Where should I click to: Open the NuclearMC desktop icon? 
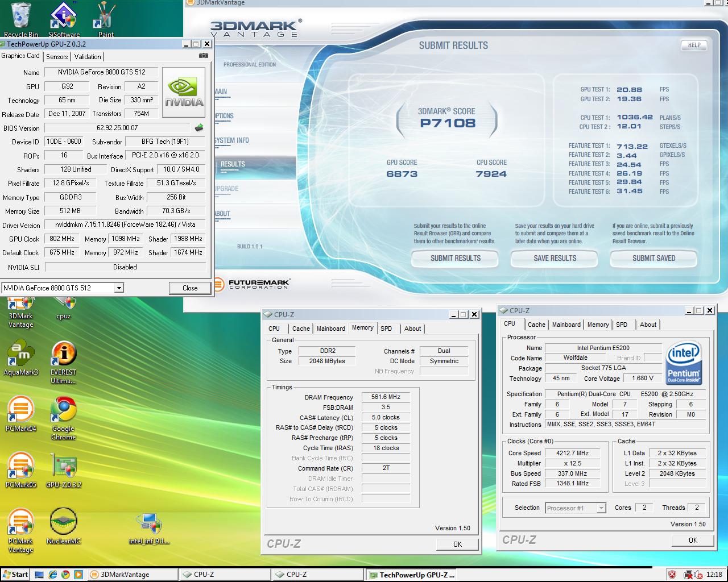(x=64, y=526)
